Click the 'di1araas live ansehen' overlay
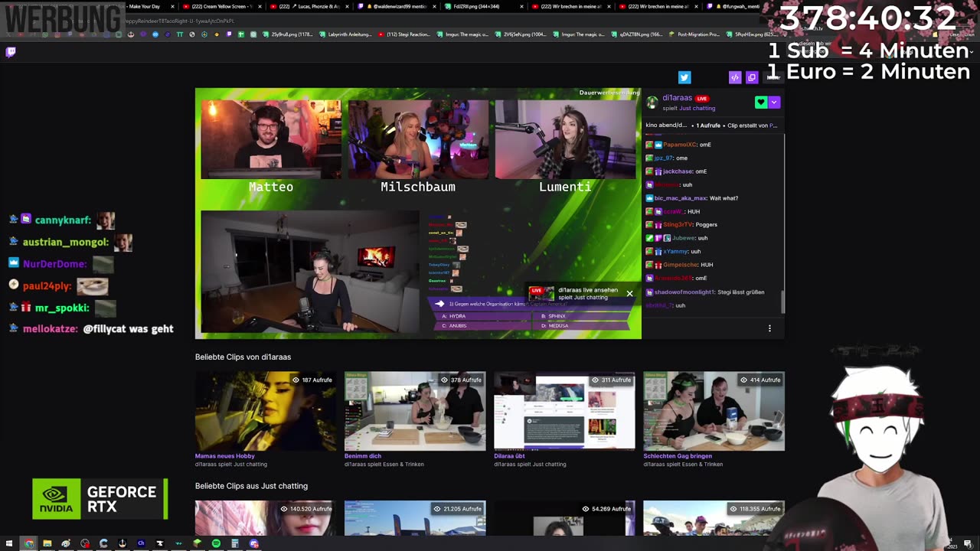The image size is (980, 551). click(x=576, y=294)
